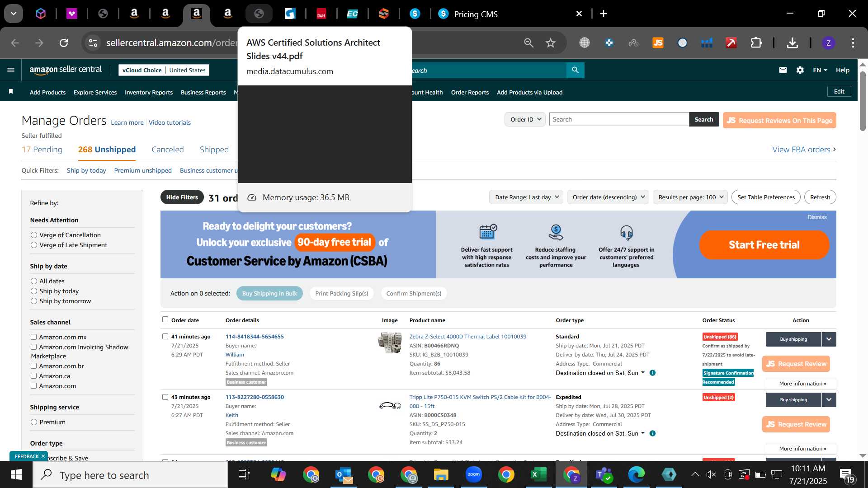Click the Amazon Seller Central logo

(66, 70)
